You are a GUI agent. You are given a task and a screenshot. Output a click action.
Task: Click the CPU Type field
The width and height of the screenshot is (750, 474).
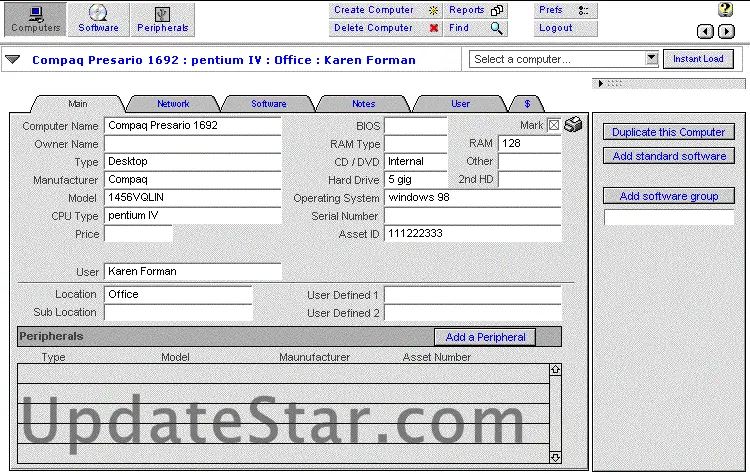[193, 216]
